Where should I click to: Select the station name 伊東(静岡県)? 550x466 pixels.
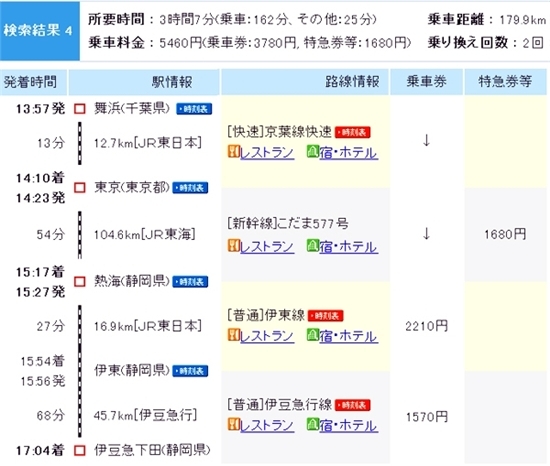132,371
